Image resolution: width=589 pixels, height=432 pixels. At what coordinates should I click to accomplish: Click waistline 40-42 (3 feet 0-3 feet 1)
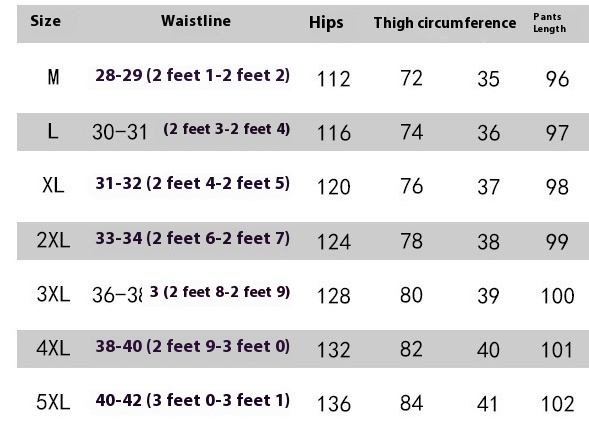click(x=192, y=400)
